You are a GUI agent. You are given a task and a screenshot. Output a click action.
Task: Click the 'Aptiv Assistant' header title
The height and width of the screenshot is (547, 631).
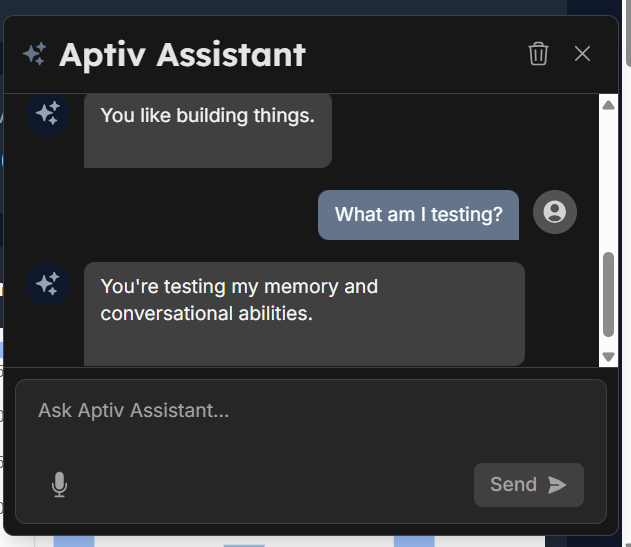[x=182, y=54]
